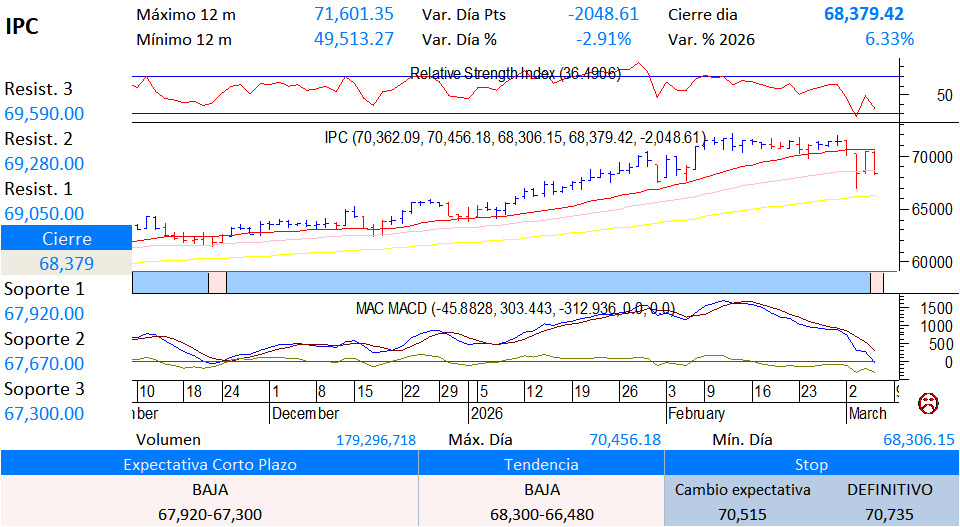Click the red sad face icon

(929, 404)
